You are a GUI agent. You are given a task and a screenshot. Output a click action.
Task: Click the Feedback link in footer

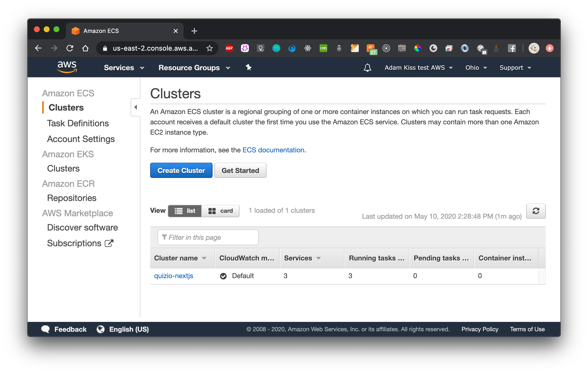[x=64, y=329]
